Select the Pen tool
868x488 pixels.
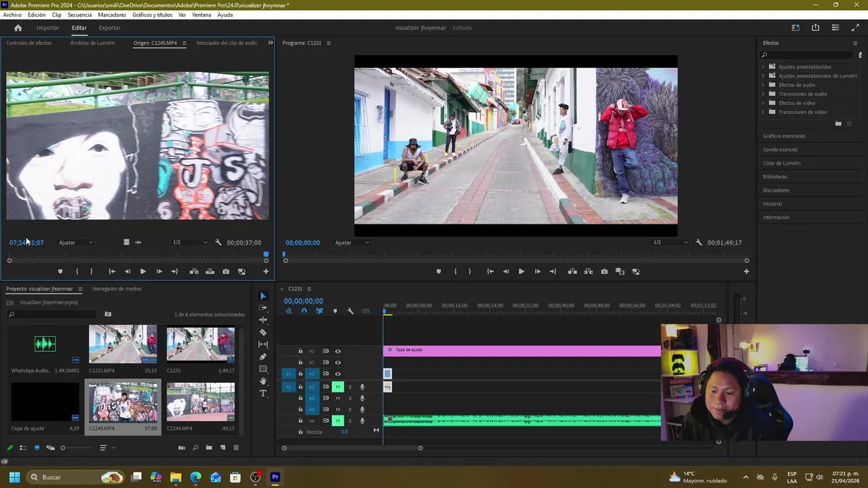pyautogui.click(x=263, y=357)
